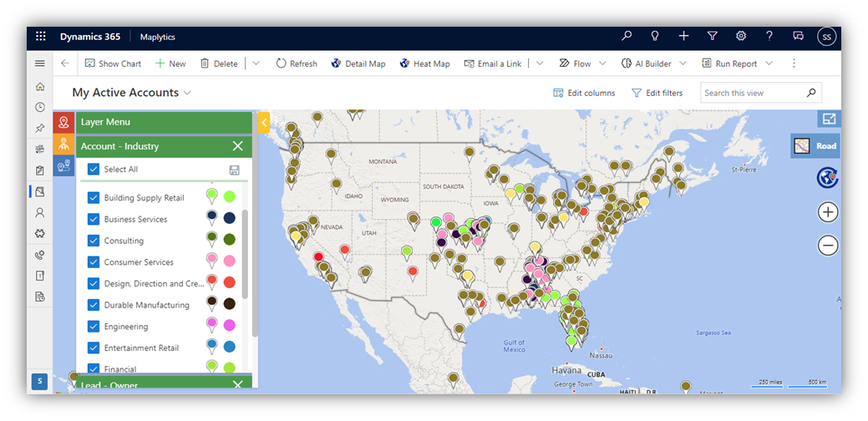Expand the Flow menu chevron
868x421 pixels.
603,63
